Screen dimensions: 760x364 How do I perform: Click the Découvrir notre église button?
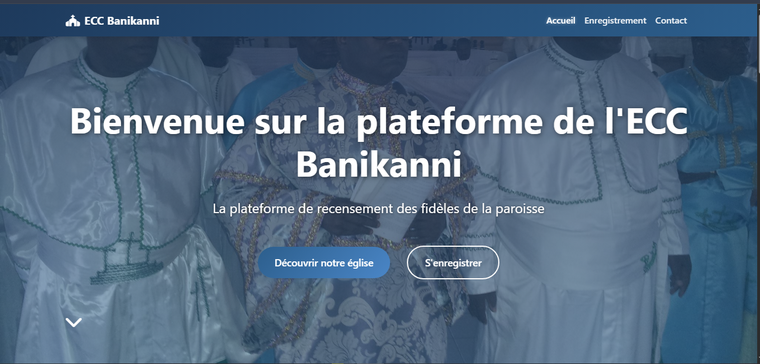tap(324, 263)
